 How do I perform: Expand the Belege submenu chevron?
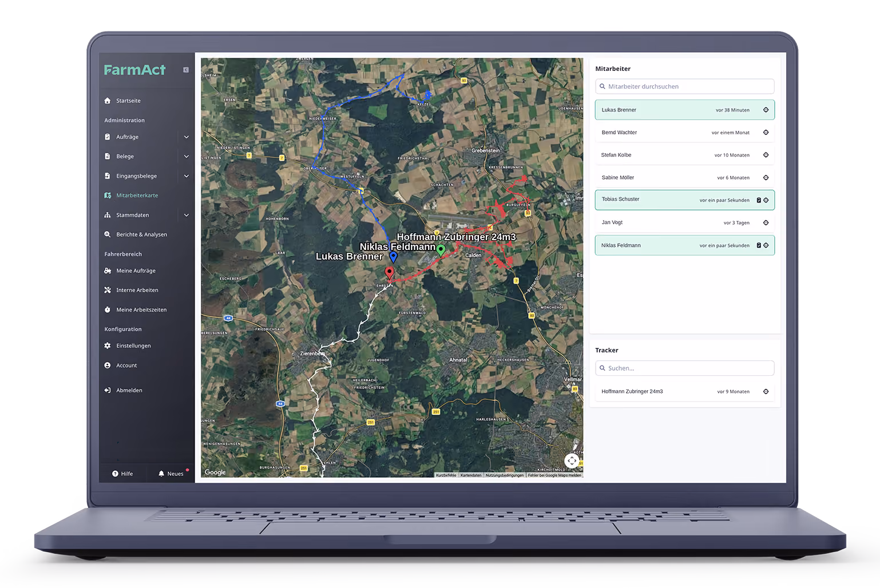pos(187,157)
